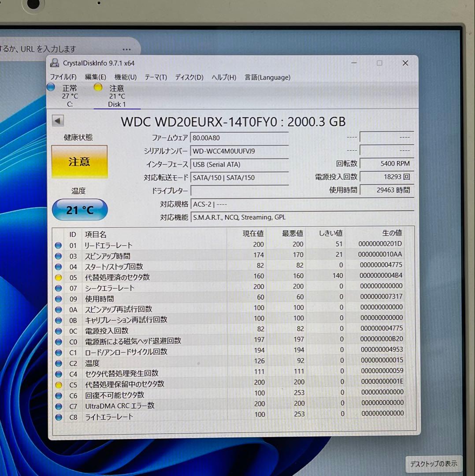The width and height of the screenshot is (475, 476).
Task: Click the status dot for スピンアップ再試行回数 row
Action: pos(58,310)
